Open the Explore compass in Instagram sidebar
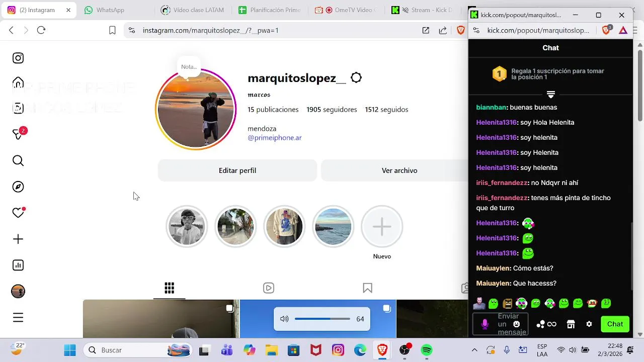The image size is (644, 362). point(18,187)
